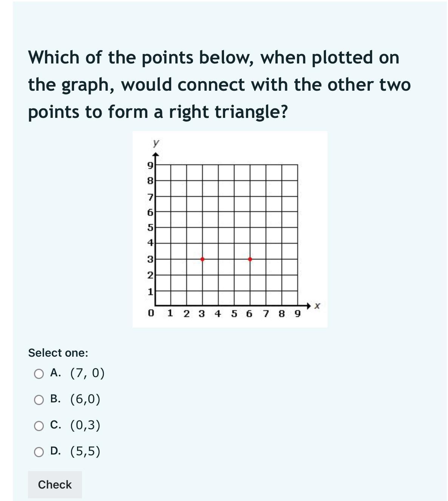
Task: Click the number 5 on the y-axis
Action: pyautogui.click(x=150, y=228)
